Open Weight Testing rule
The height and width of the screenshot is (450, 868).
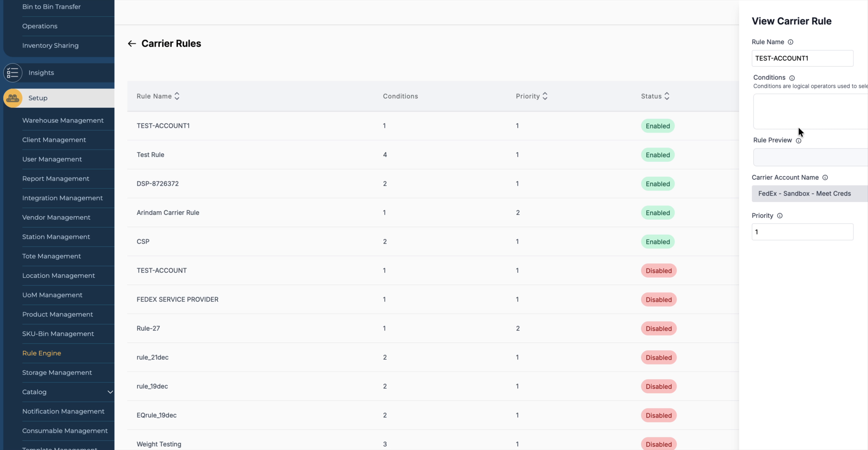[433, 440]
